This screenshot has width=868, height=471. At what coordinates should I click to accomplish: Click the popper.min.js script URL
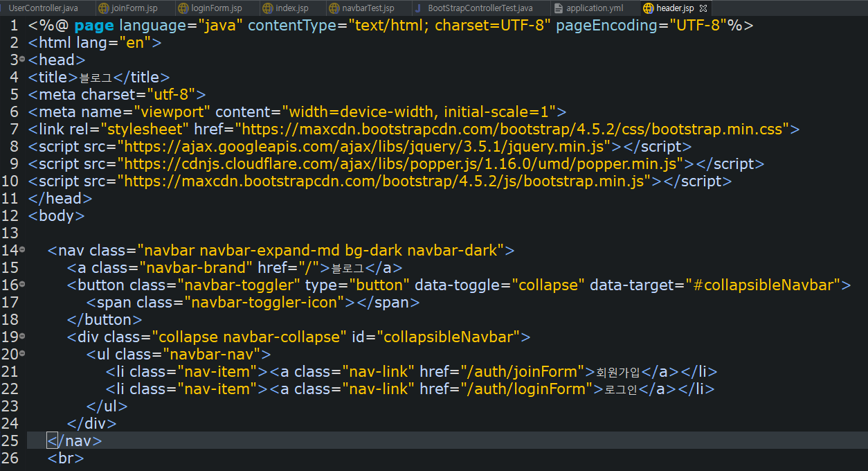tap(400, 164)
